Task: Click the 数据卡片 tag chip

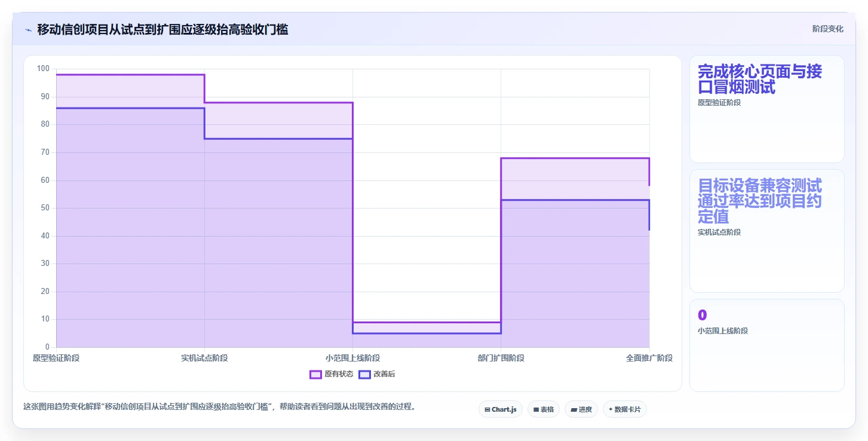Action: click(624, 409)
